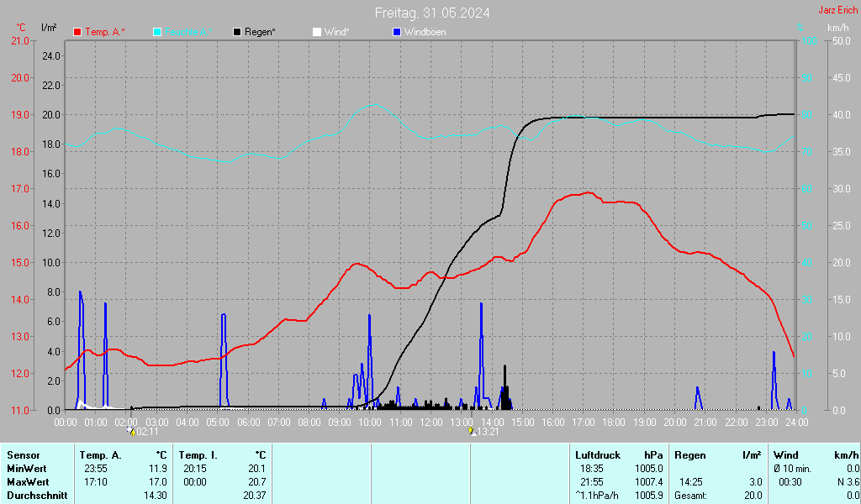Click the 'km/h' axis unit label above the chart
The height and width of the screenshot is (504, 861).
pos(838,28)
